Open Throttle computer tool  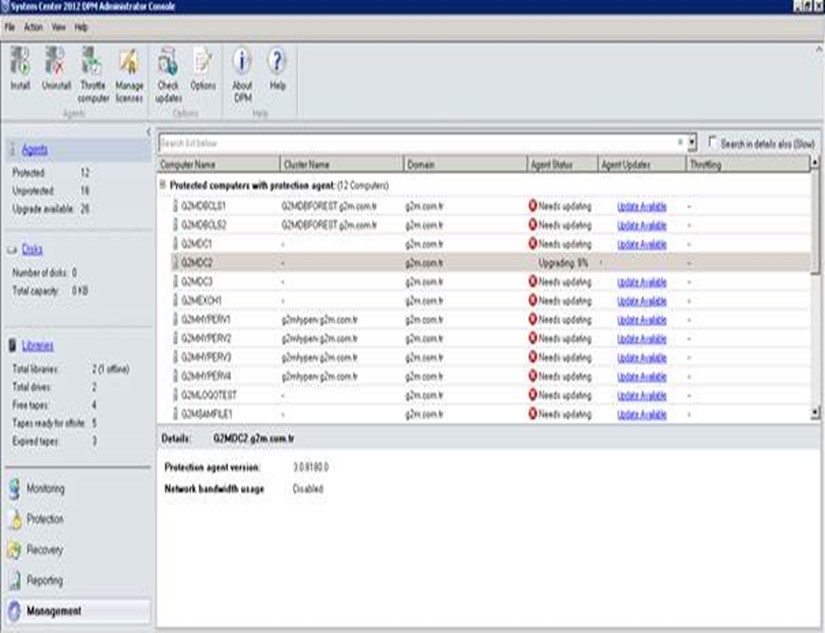click(x=92, y=61)
